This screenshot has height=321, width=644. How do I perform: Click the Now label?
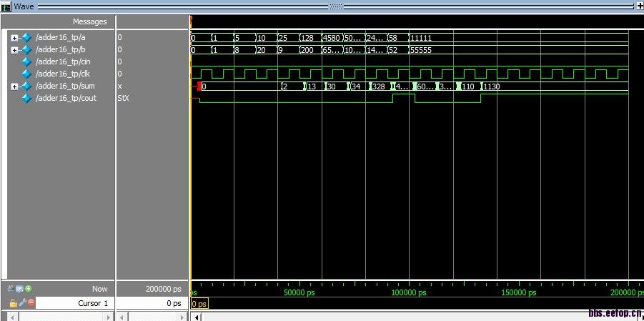click(x=100, y=289)
